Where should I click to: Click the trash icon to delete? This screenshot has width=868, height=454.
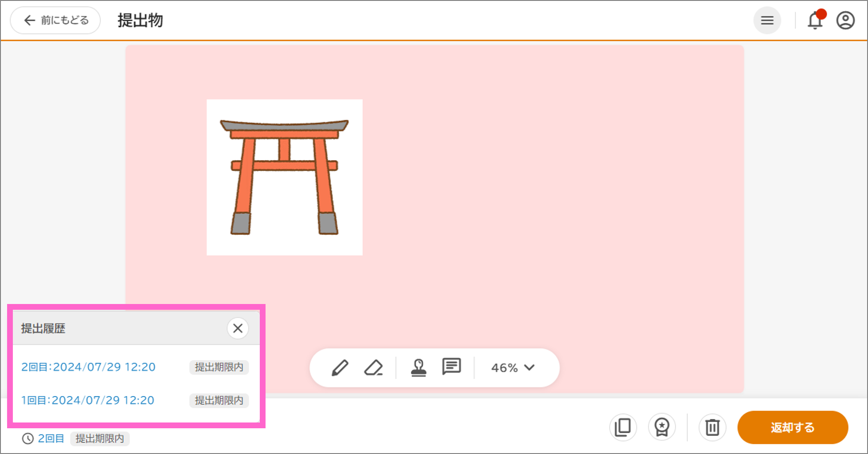point(712,427)
